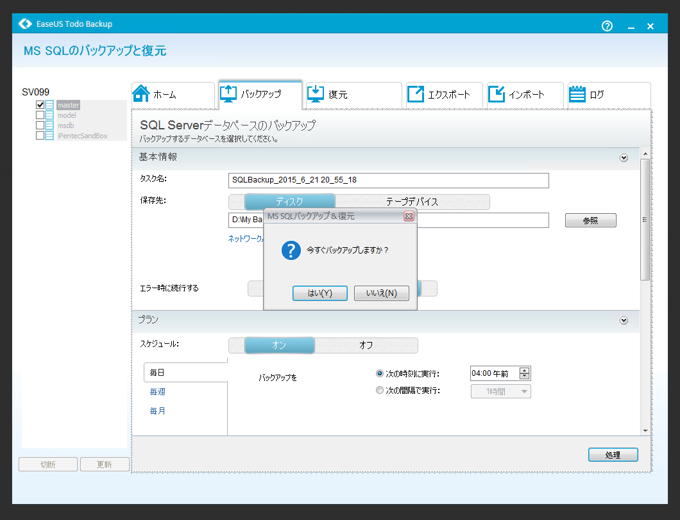Close the MS SQL backup confirmation dialog

pyautogui.click(x=409, y=216)
